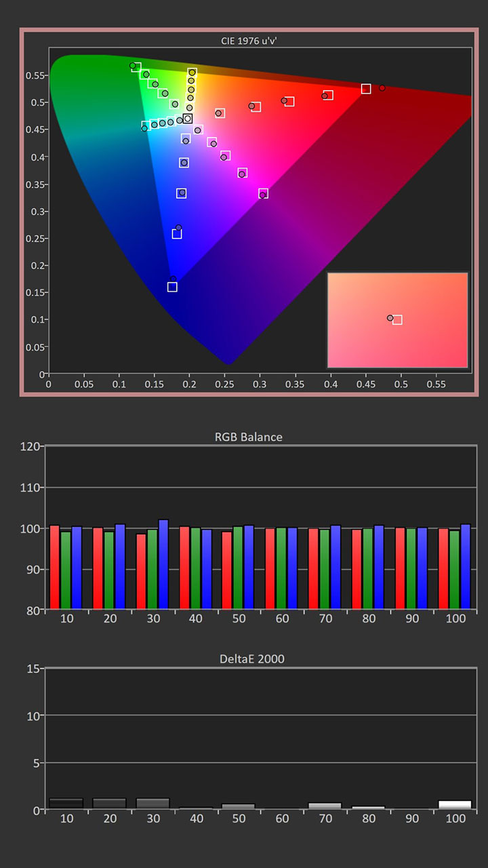Click the "40" label under the DeltaE 2000 chart

point(196,818)
